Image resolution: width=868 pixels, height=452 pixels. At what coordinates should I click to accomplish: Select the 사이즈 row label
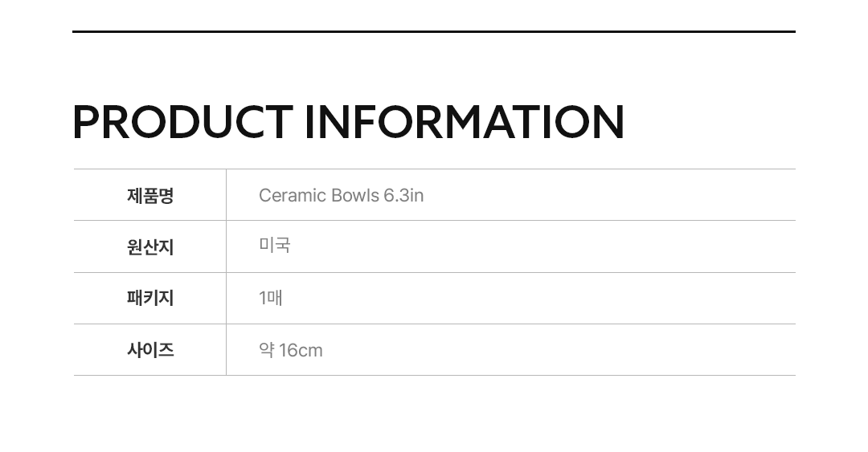point(150,349)
